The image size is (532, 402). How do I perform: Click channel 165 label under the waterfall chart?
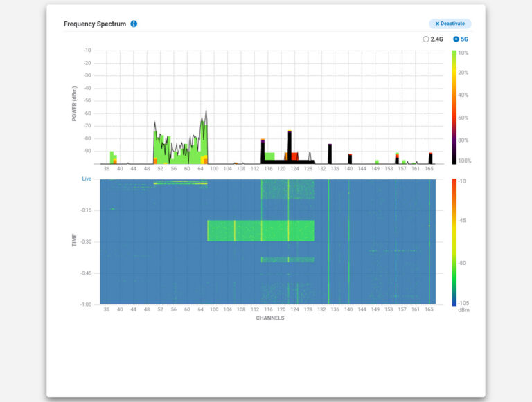pos(429,310)
